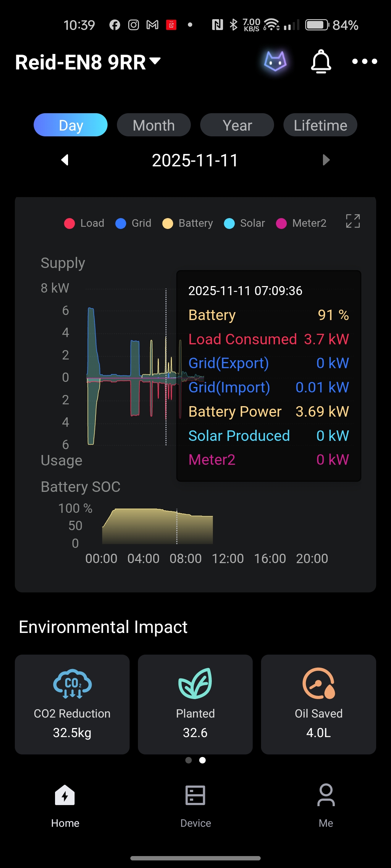Toggle Solar series visibility in legend
This screenshot has height=868, width=391.
point(245,223)
